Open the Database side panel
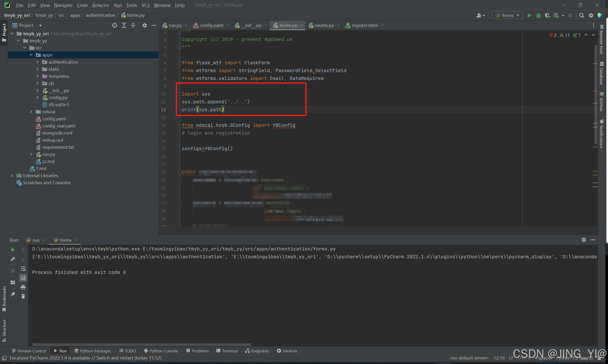 pos(601,73)
